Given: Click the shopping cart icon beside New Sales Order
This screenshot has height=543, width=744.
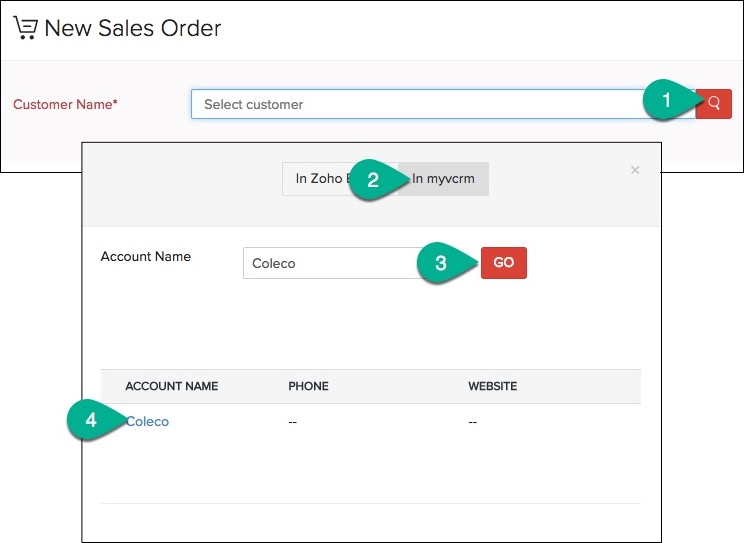Looking at the screenshot, I should coord(25,27).
